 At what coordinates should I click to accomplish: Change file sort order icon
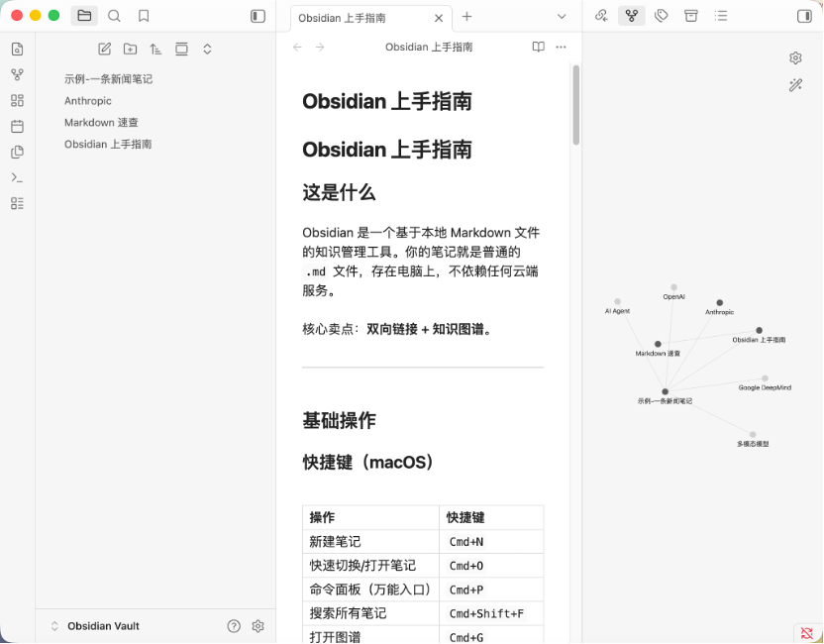(155, 50)
